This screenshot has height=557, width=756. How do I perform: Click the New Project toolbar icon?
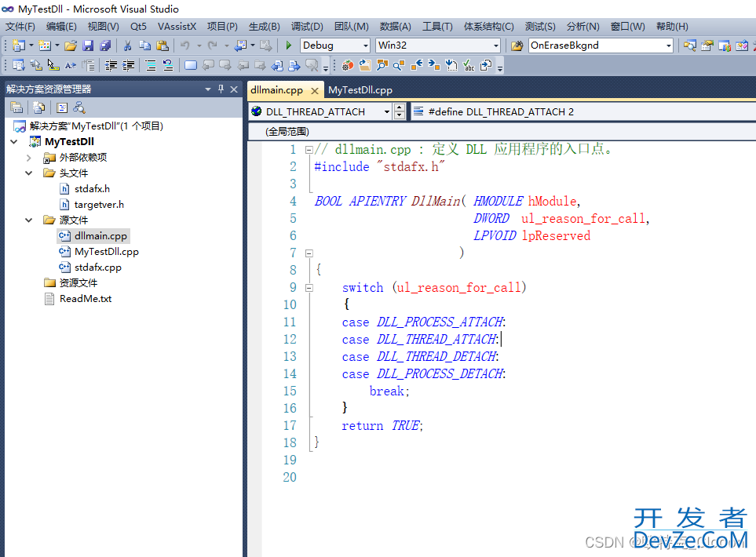18,46
